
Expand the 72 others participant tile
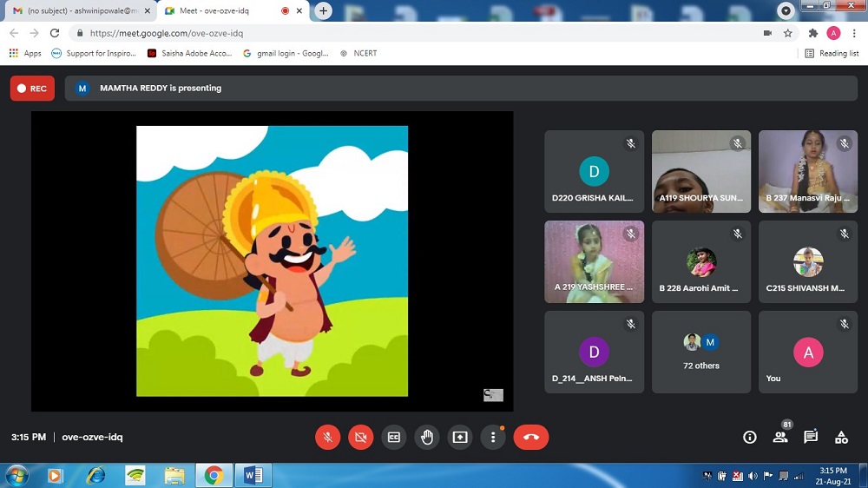[x=700, y=352]
